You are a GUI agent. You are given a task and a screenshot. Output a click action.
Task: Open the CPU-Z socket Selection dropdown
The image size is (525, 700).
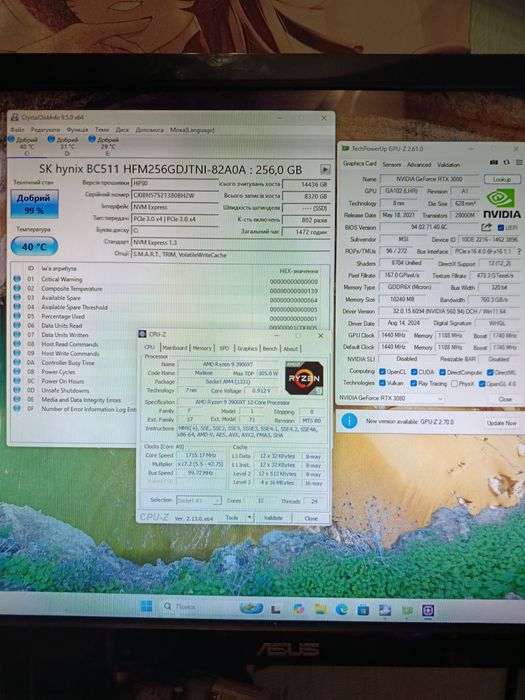pos(199,500)
